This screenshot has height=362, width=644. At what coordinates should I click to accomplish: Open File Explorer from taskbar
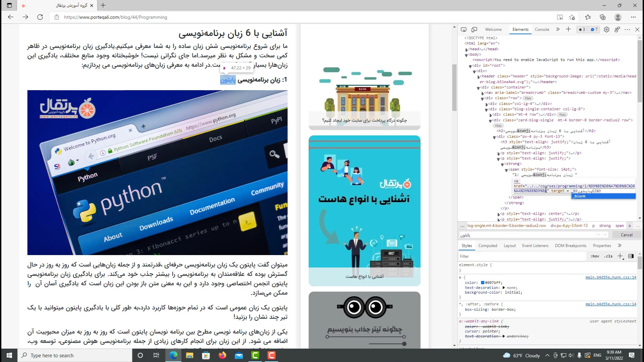coord(190,355)
